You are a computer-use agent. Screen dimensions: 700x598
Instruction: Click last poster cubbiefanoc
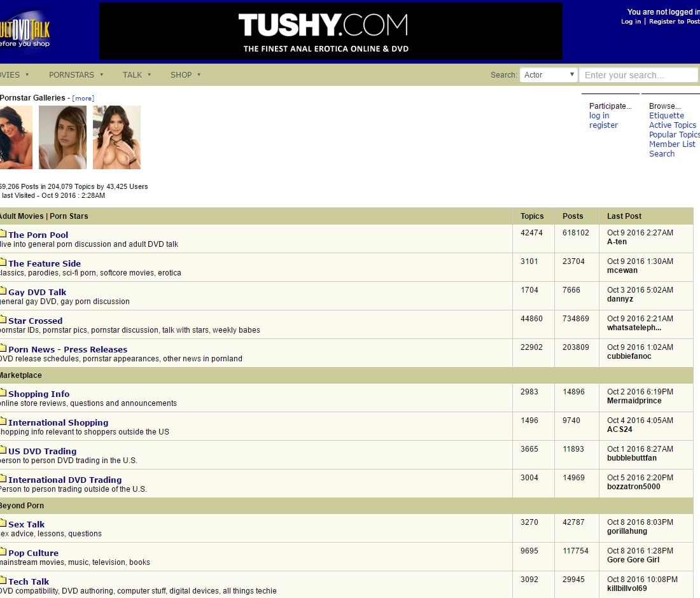pyautogui.click(x=629, y=356)
